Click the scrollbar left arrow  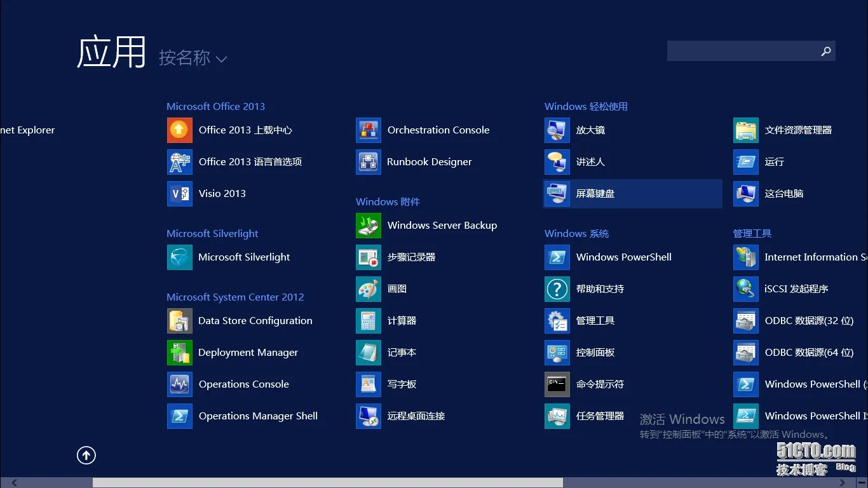pyautogui.click(x=13, y=483)
